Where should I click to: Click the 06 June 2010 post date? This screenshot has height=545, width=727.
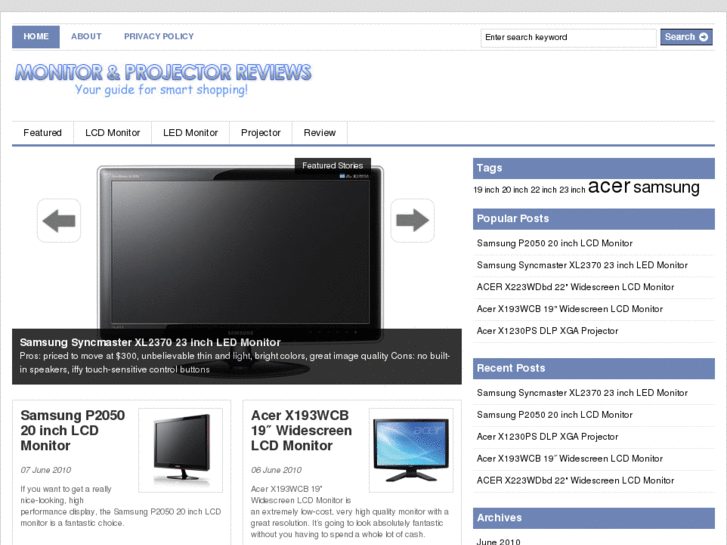pyautogui.click(x=276, y=470)
